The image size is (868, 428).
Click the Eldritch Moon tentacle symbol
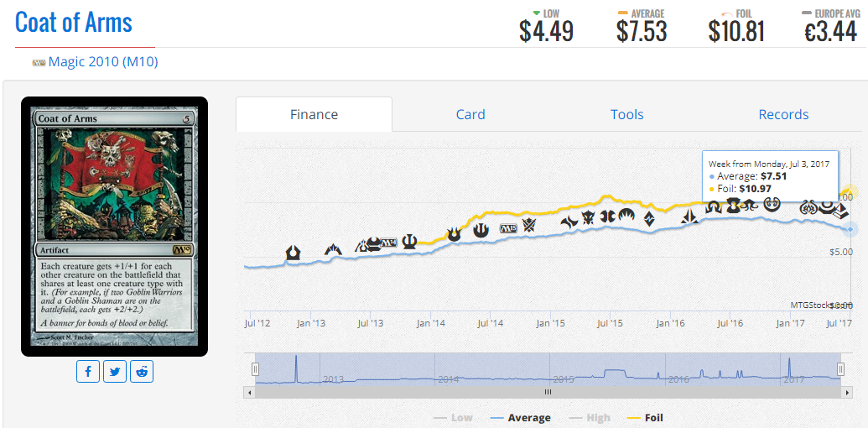click(x=750, y=206)
